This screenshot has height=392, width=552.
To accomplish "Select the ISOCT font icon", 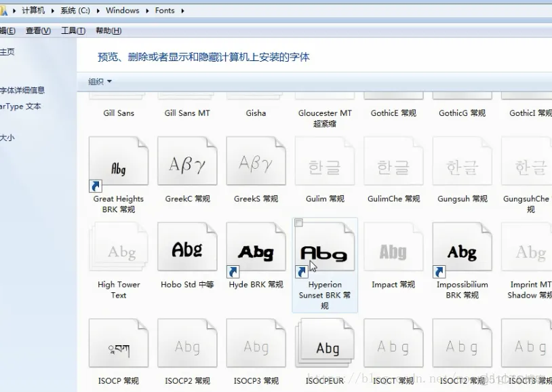I will pos(393,343).
